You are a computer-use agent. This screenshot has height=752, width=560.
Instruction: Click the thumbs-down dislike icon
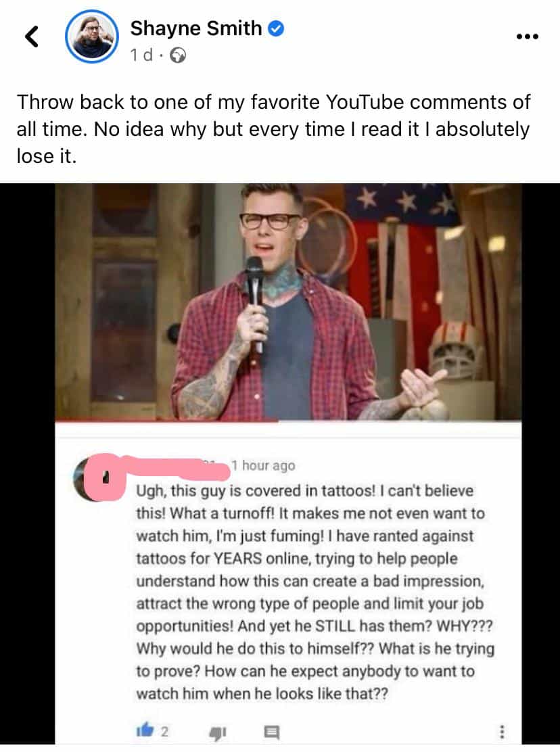click(217, 732)
